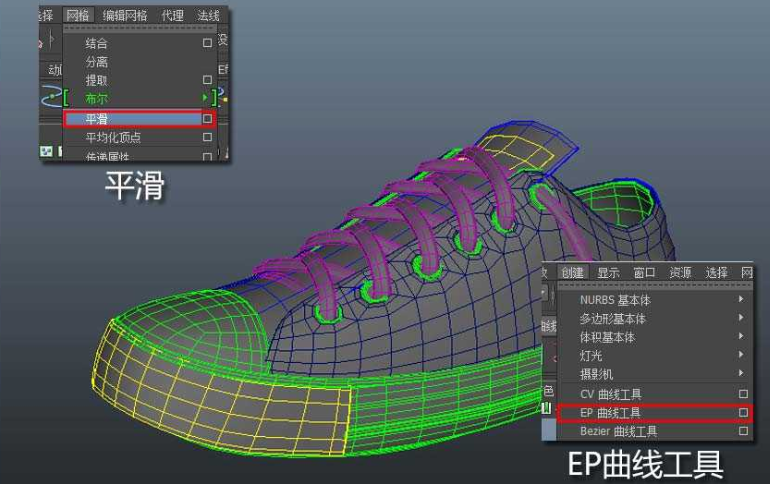
Task: Open the option box for 提取
Action: tap(207, 80)
